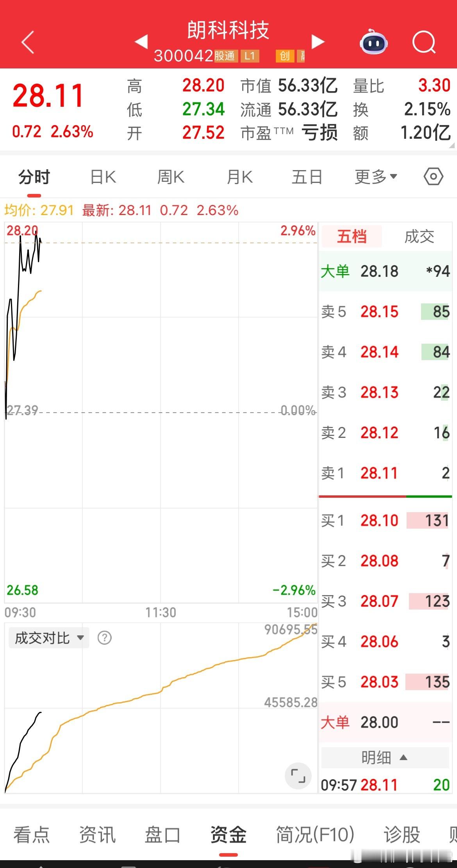Select the 卖1 price 28.11 row

[x=385, y=473]
